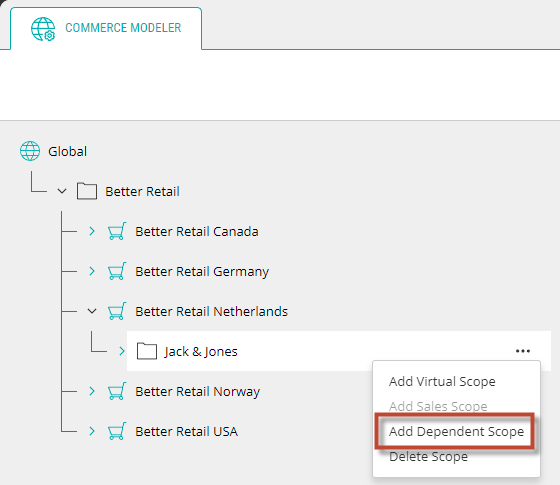Choose Add Virtual Scope from menu
This screenshot has width=560, height=485.
coord(442,381)
